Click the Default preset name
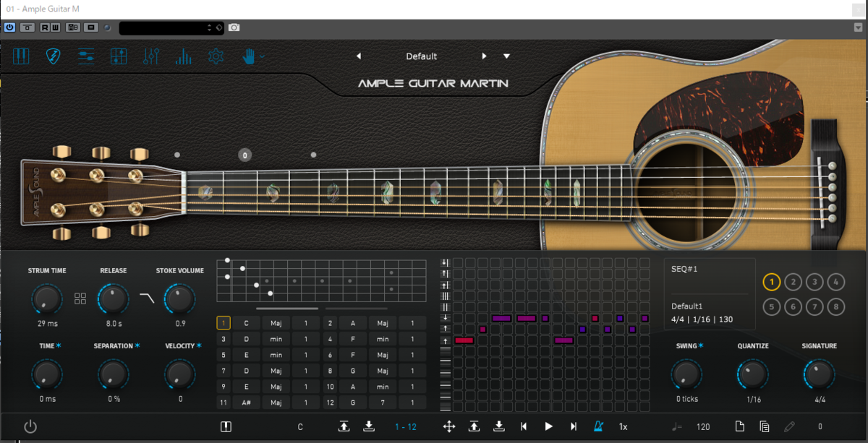The width and height of the screenshot is (868, 443). pyautogui.click(x=421, y=56)
